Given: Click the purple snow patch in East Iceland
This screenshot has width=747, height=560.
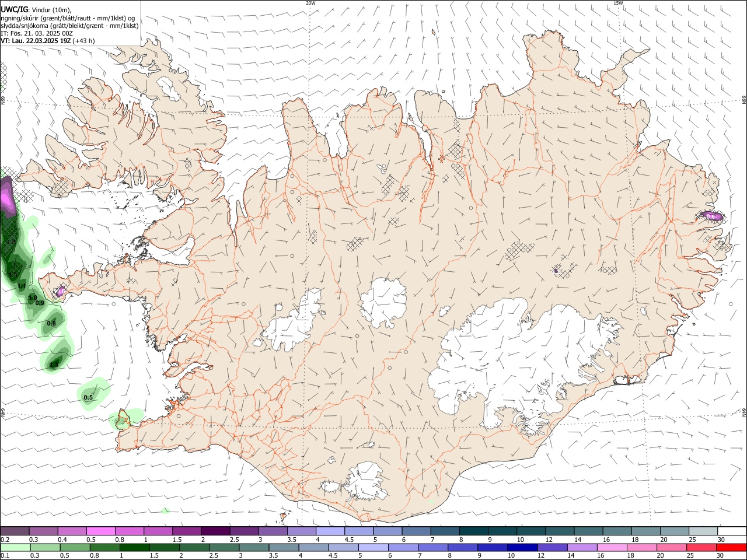Looking at the screenshot, I should point(711,216).
